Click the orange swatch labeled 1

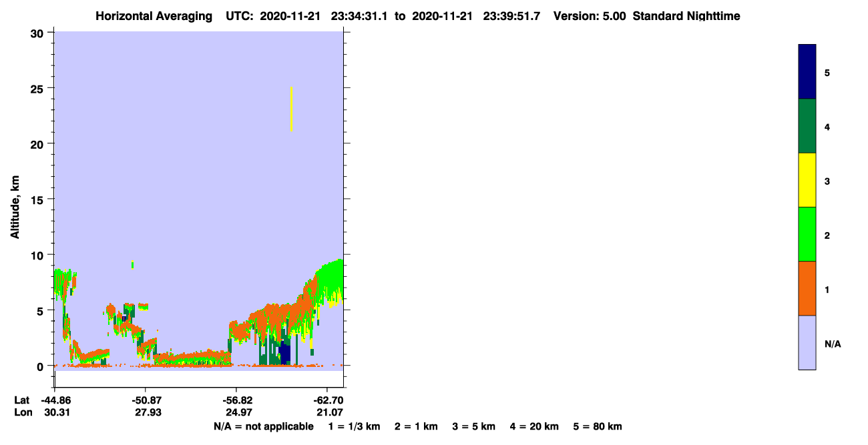807,288
